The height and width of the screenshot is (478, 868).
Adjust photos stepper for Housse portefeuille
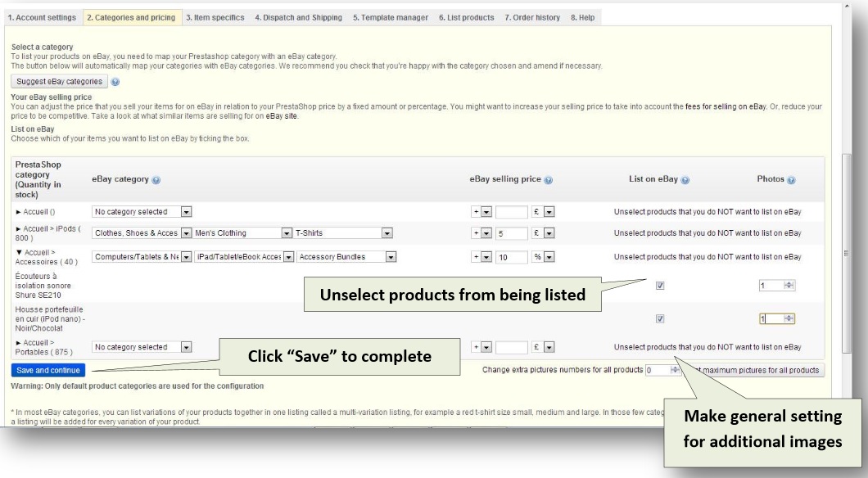point(789,318)
